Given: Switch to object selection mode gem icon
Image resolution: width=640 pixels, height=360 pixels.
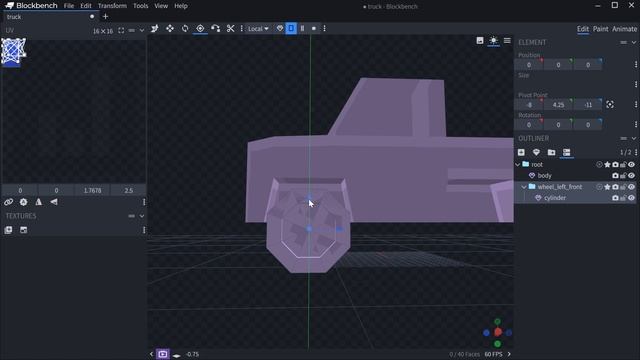Looking at the screenshot, I should coord(280,29).
